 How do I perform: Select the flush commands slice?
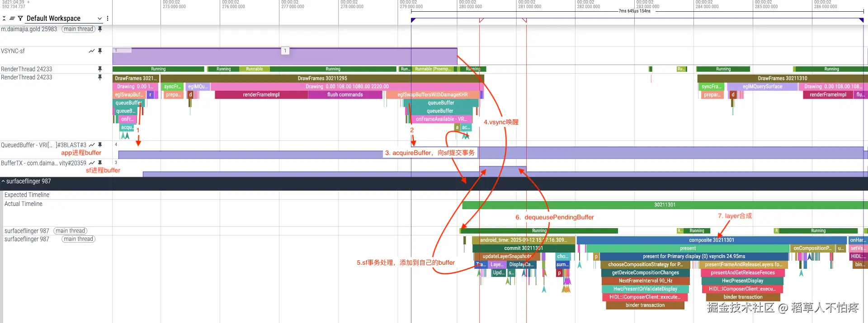(345, 95)
